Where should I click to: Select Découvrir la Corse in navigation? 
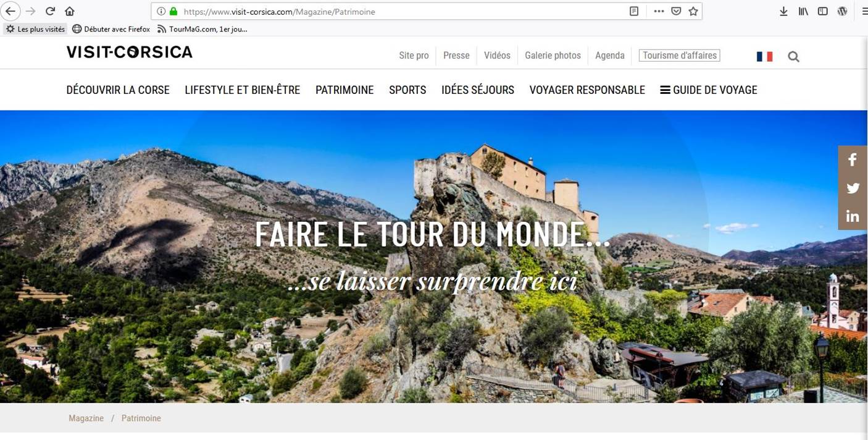pos(118,90)
